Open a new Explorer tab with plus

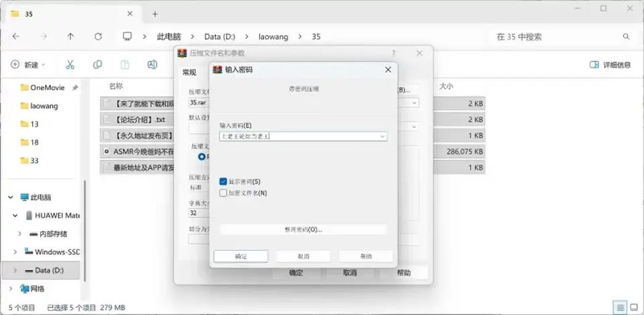[155, 14]
